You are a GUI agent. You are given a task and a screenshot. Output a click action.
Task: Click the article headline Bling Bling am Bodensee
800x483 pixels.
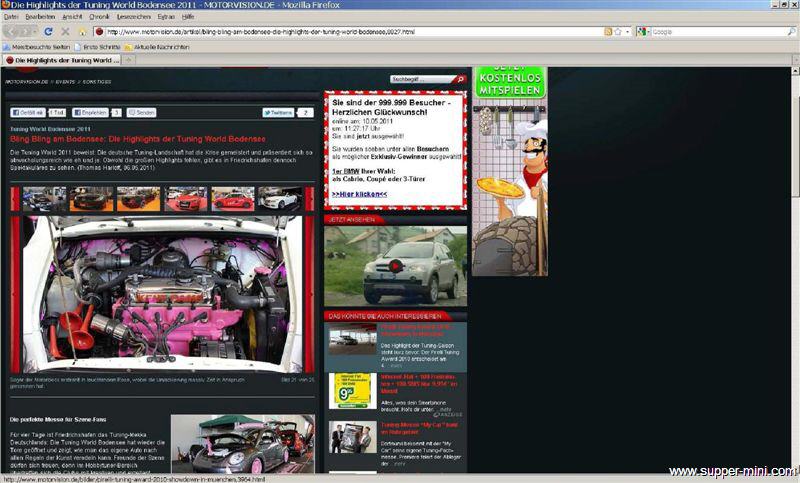138,139
